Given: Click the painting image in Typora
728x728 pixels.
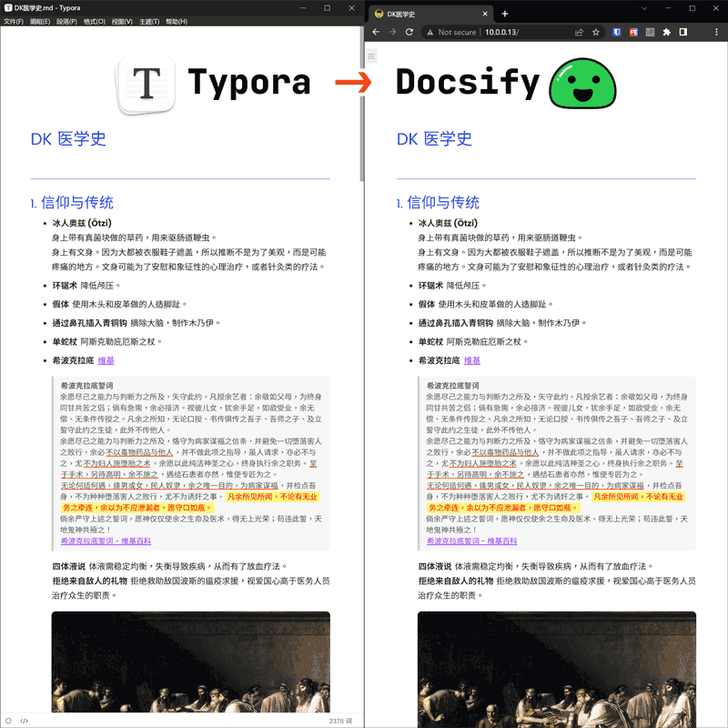Looking at the screenshot, I should (x=191, y=662).
